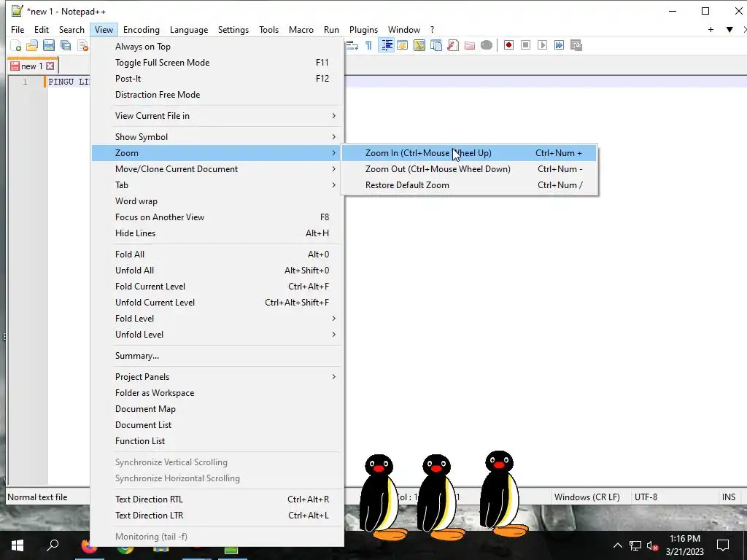Expand the Unfold Level submenu

pos(217,335)
